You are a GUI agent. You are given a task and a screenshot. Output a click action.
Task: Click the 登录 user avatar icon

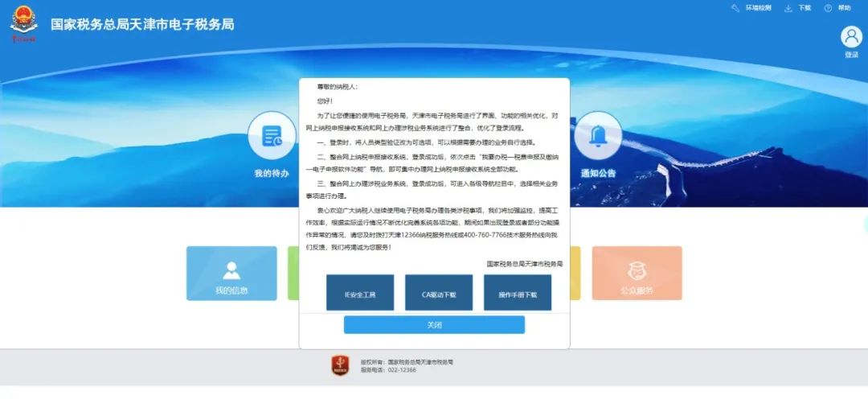point(851,36)
